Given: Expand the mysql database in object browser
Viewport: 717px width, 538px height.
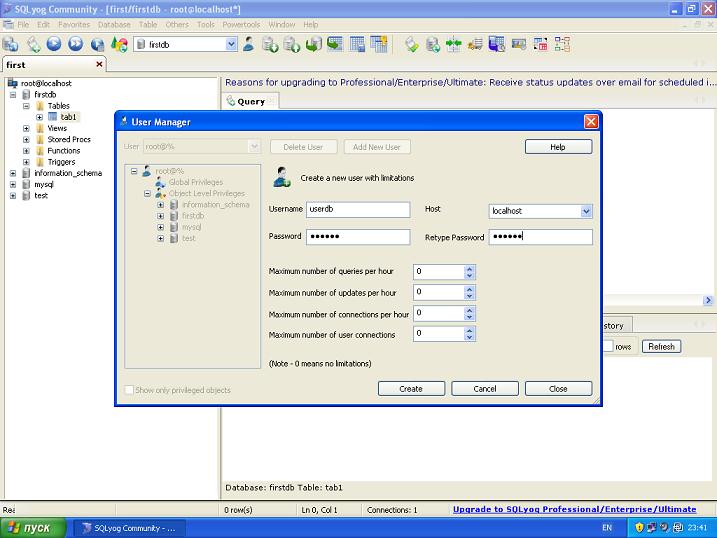Looking at the screenshot, I should [x=13, y=185].
